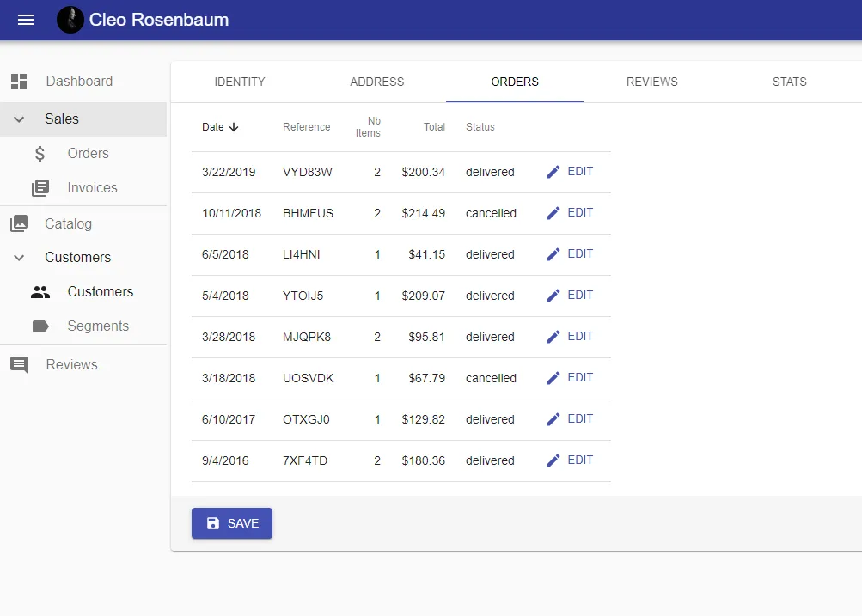Click the pencil icon for order OTXGJ0
Image resolution: width=862 pixels, height=616 pixels.
click(x=553, y=419)
